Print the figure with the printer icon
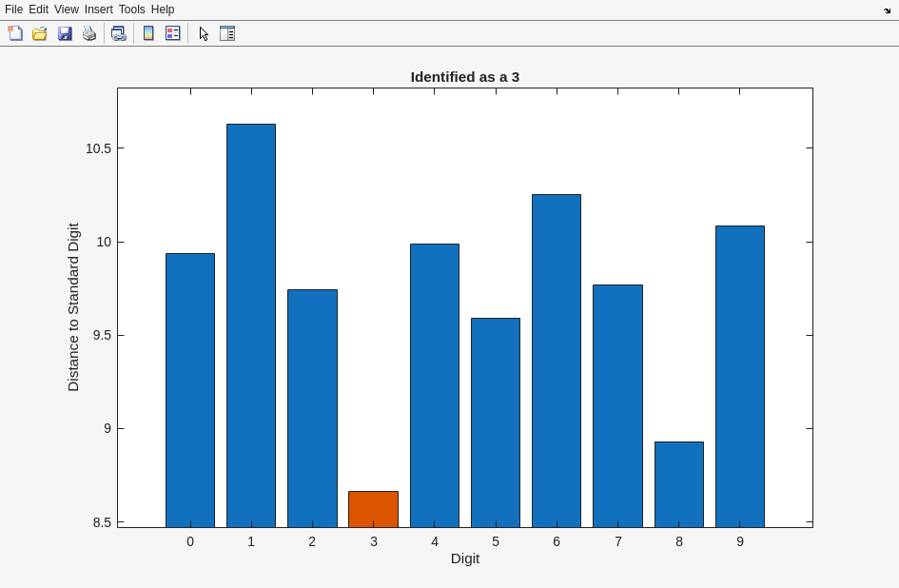Screen dimensions: 899x588 pos(89,33)
